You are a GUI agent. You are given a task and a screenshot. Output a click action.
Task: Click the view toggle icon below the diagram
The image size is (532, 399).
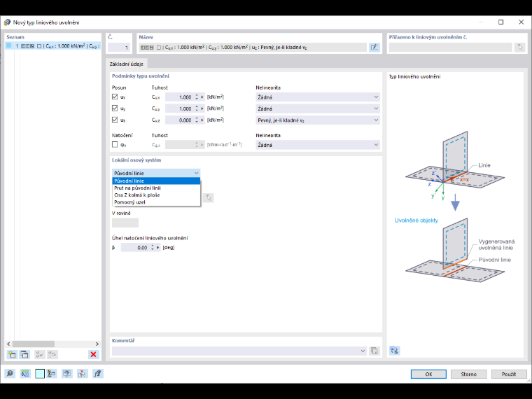tap(394, 350)
